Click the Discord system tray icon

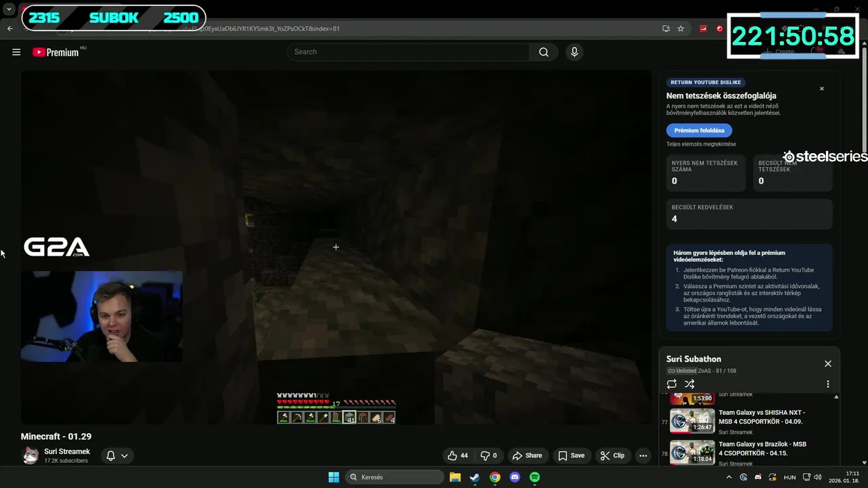[758, 477]
